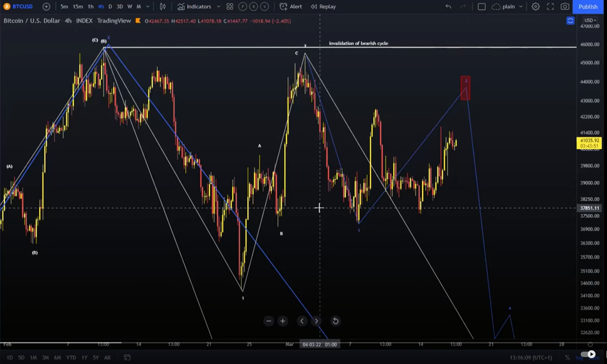607x364 pixels.
Task: Take a chart snapshot with camera icon
Action: 565,6
